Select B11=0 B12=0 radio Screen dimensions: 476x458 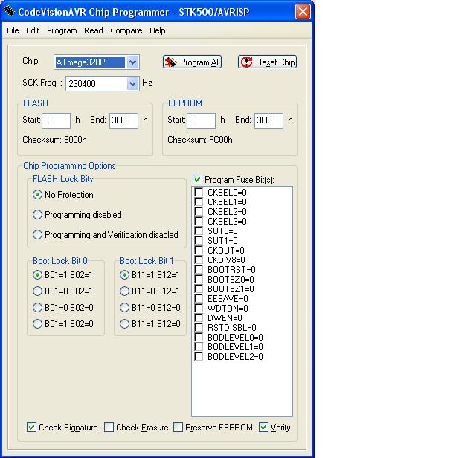124,308
